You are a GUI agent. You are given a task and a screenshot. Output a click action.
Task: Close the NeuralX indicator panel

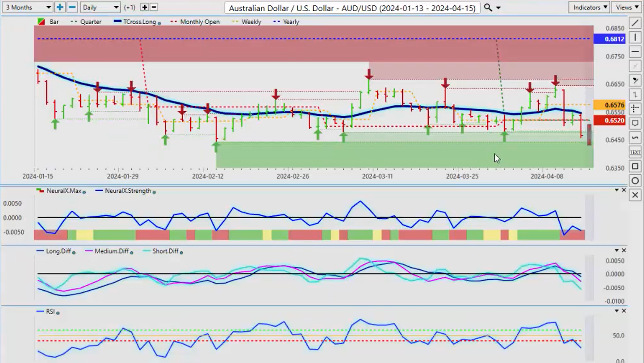624,190
